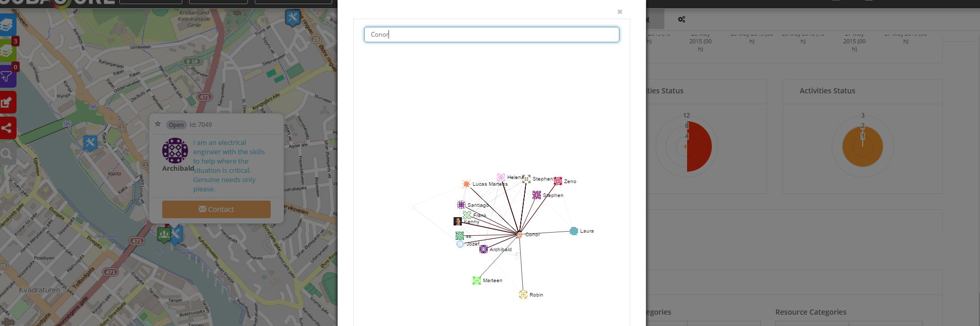980x326 pixels.
Task: Select the Frank node in the graph
Action: [467, 215]
